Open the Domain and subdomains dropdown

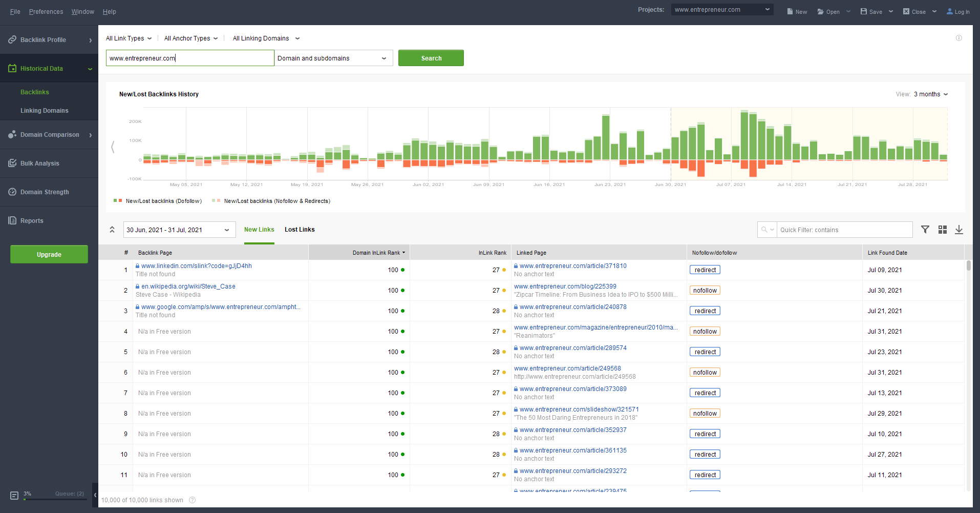pos(333,58)
